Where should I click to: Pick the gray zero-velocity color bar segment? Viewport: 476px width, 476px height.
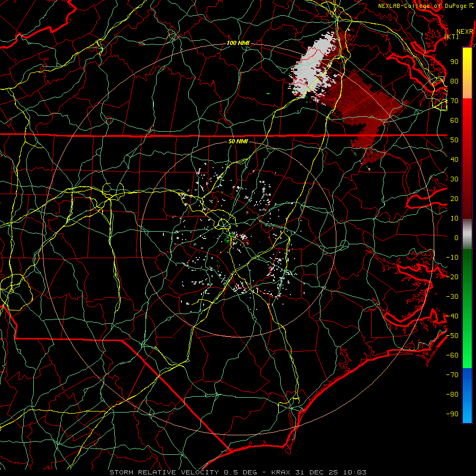pyautogui.click(x=467, y=234)
